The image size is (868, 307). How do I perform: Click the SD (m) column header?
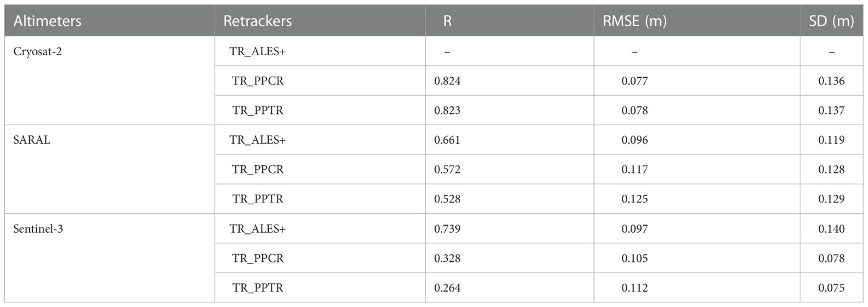click(x=835, y=22)
